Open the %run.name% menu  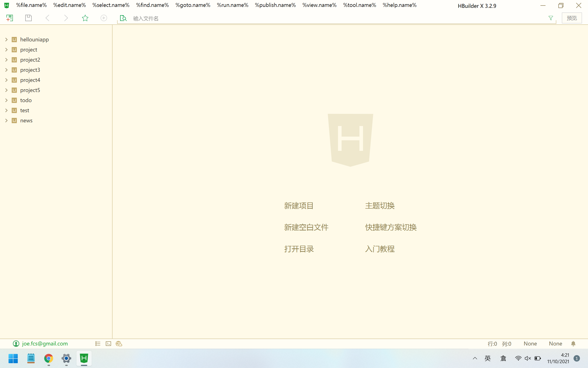click(232, 5)
